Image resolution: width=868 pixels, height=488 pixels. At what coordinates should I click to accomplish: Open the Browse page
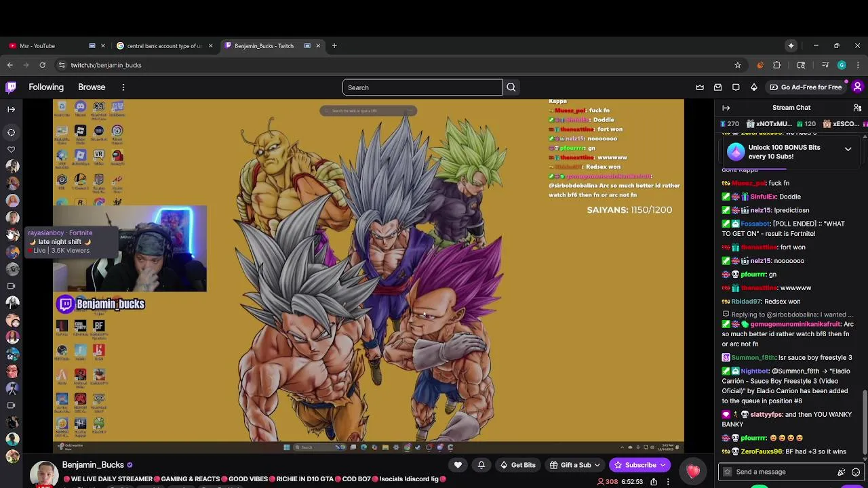click(x=92, y=87)
